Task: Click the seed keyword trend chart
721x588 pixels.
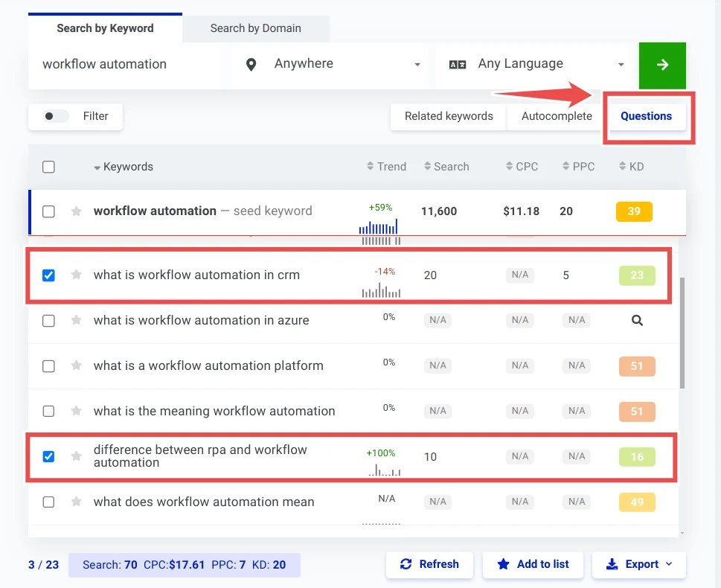Action: [x=379, y=226]
